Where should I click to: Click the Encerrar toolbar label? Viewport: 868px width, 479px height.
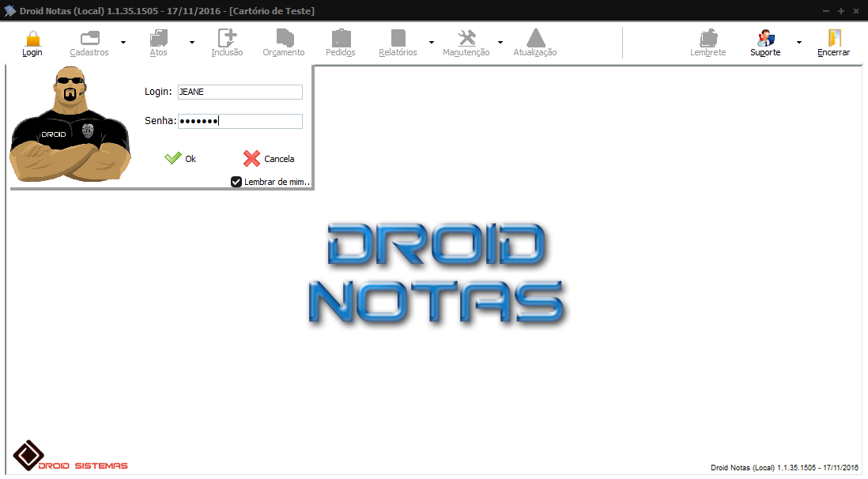(834, 53)
